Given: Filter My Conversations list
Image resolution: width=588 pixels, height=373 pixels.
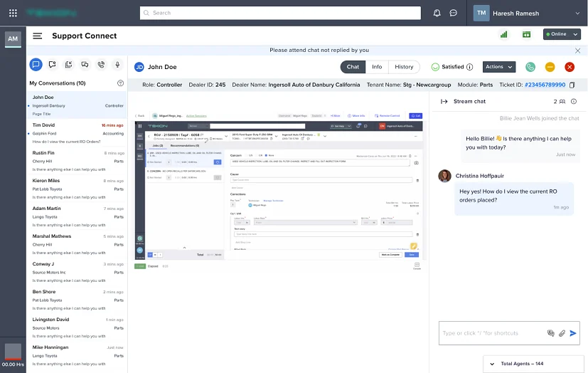Looking at the screenshot, I should (x=120, y=83).
